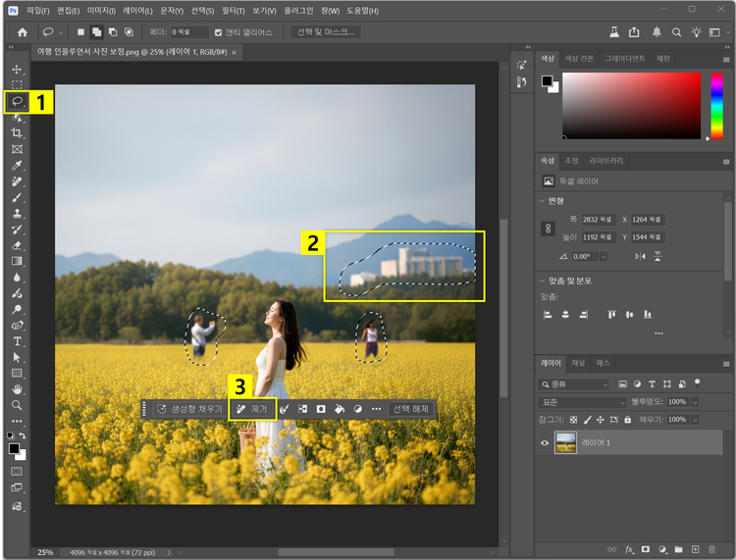
Task: Click the delete layer trash icon
Action: click(711, 549)
